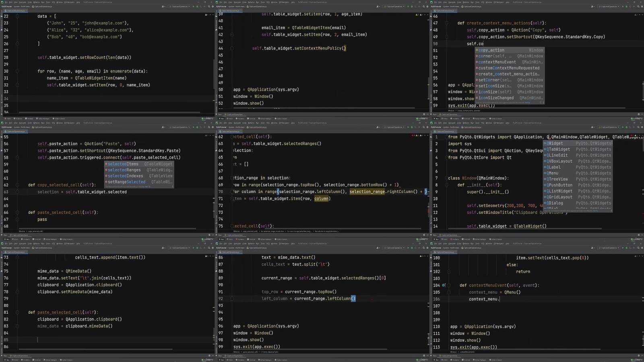Open run configuration dropdown in self.co editor
The image size is (644, 362).
pos(609,6)
